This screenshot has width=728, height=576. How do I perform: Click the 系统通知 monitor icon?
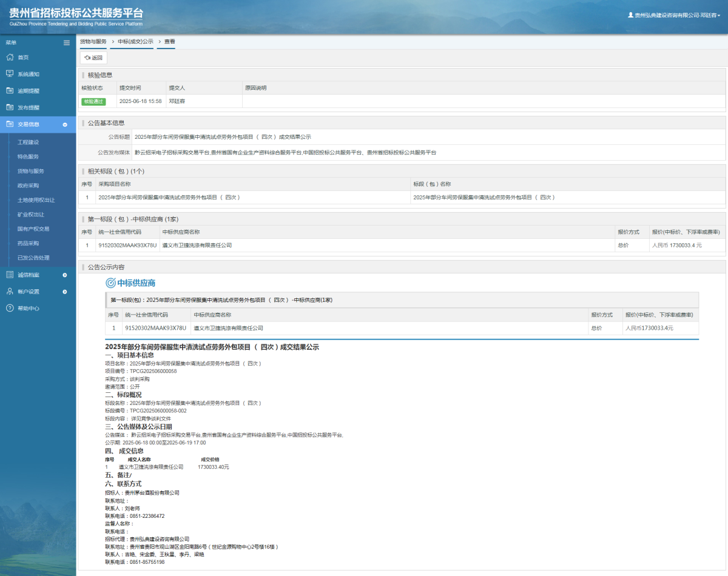(x=10, y=74)
